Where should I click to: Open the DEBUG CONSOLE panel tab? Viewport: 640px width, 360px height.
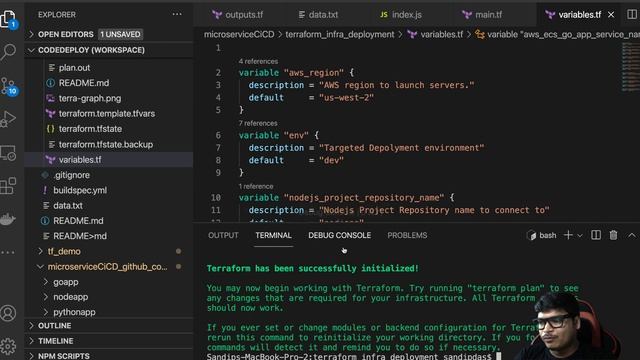[x=340, y=236]
